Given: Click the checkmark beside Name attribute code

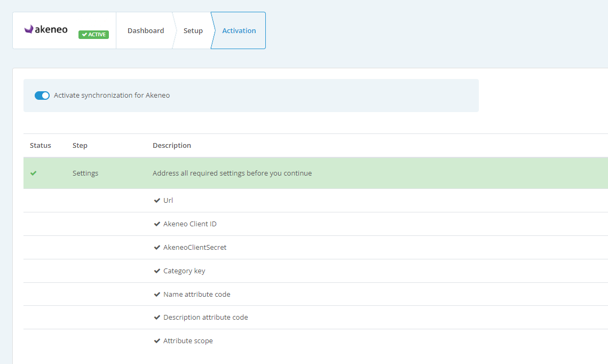Looking at the screenshot, I should (x=157, y=295).
